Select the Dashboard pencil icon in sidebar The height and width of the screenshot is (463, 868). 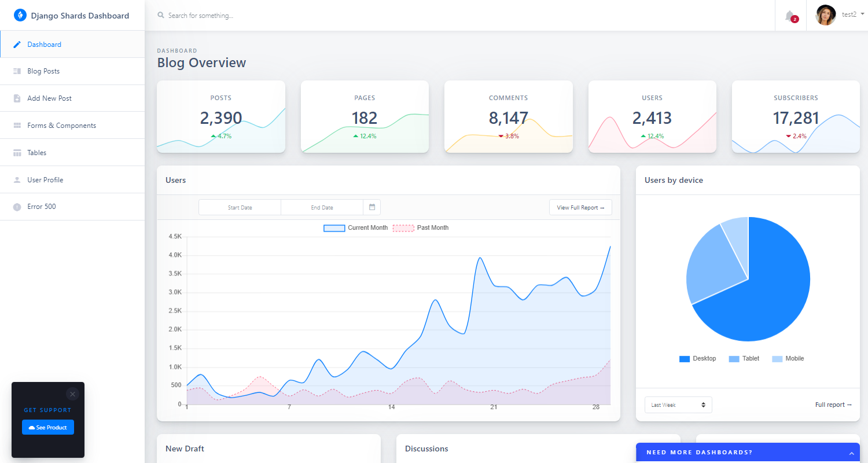pyautogui.click(x=17, y=44)
